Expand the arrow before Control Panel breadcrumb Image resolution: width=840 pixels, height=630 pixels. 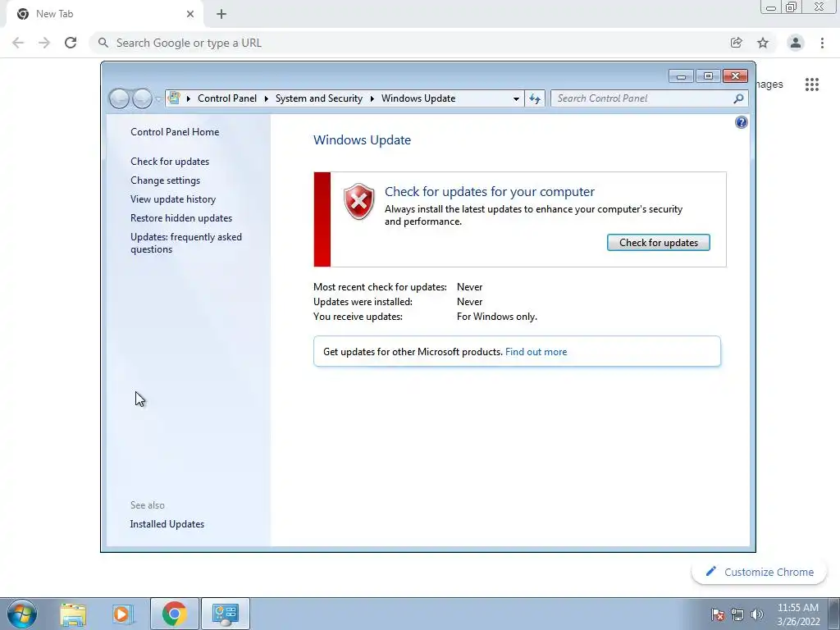[x=188, y=98]
